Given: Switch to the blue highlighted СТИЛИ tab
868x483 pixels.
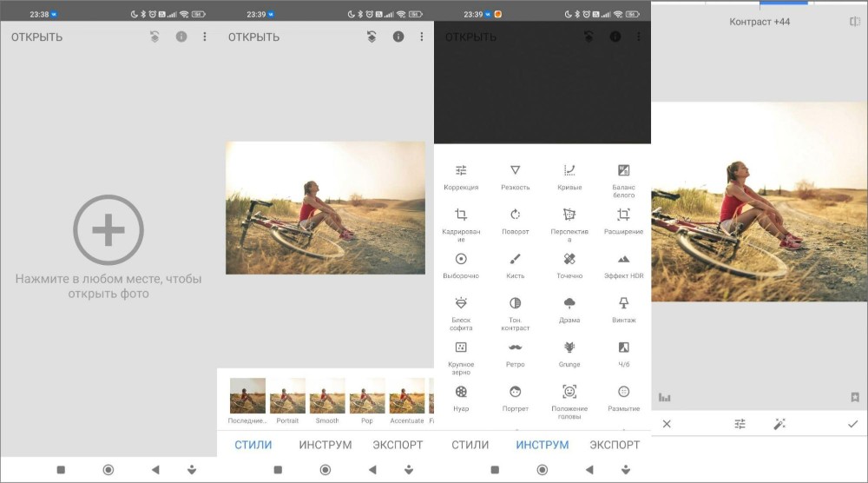Looking at the screenshot, I should [x=253, y=445].
